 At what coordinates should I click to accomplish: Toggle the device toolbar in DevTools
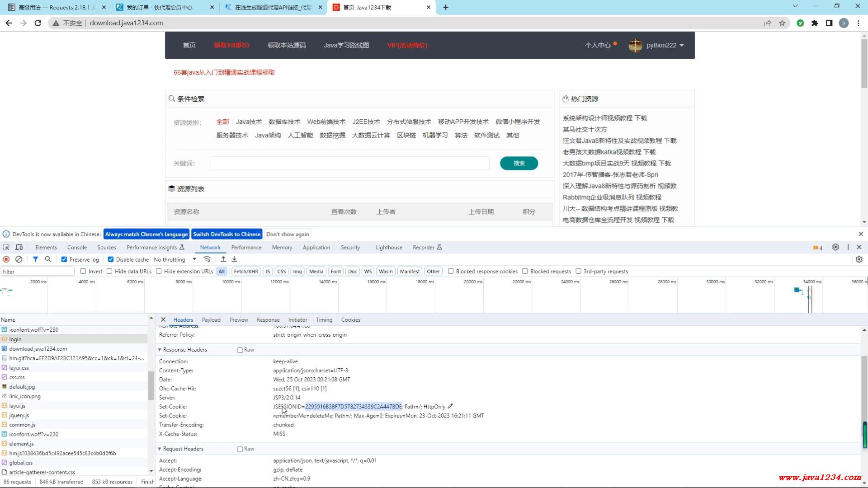pos(19,247)
